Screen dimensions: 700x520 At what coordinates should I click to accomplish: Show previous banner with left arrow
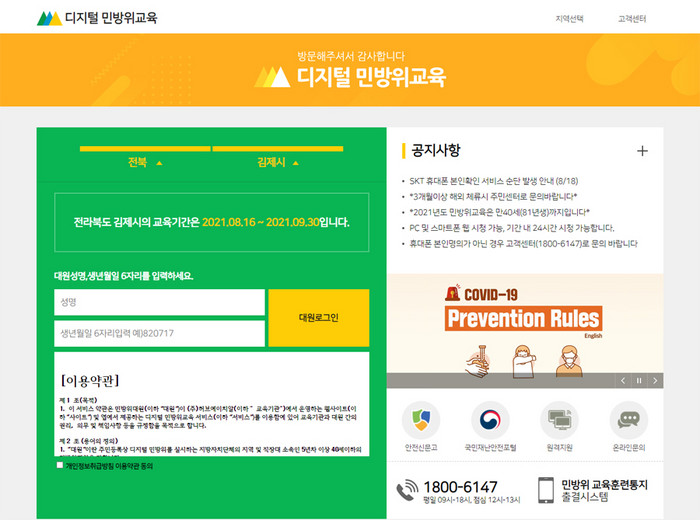pos(623,380)
